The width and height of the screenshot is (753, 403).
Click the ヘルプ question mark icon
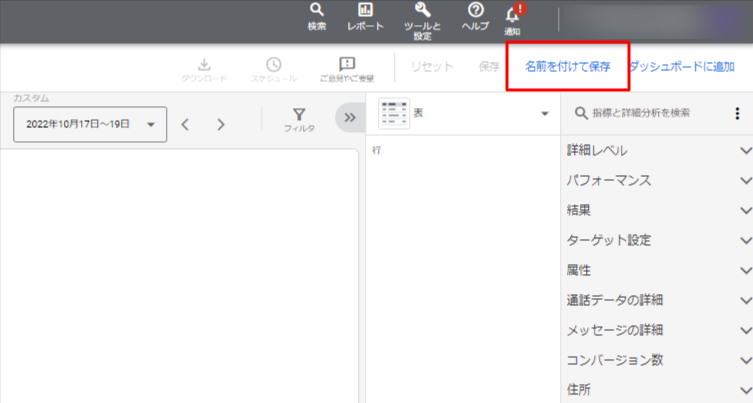coord(475,11)
